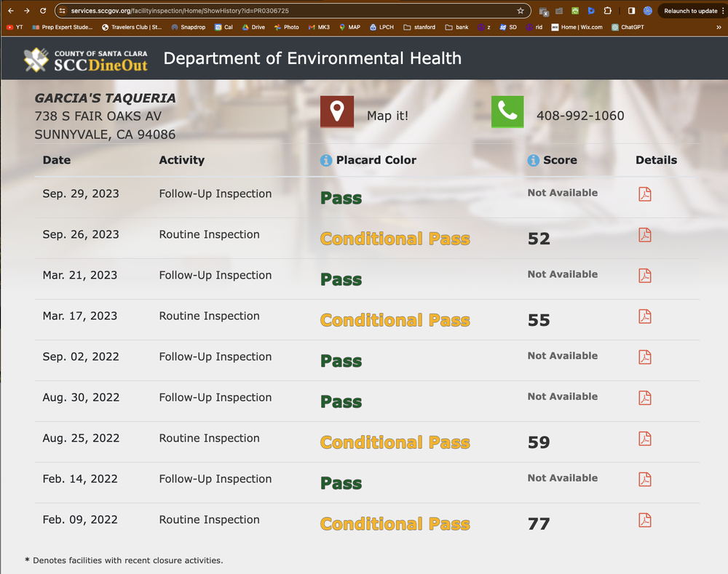Open PDF report for Feb. 09, 2022 inspection
728x574 pixels.
click(x=644, y=520)
